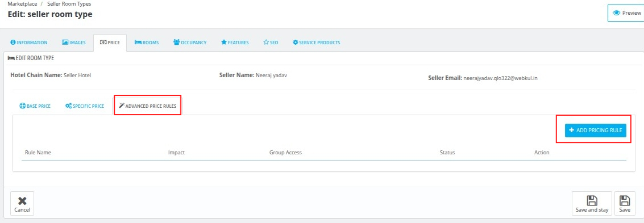The image size is (644, 223).
Task: Select the Price tab
Action: point(110,43)
